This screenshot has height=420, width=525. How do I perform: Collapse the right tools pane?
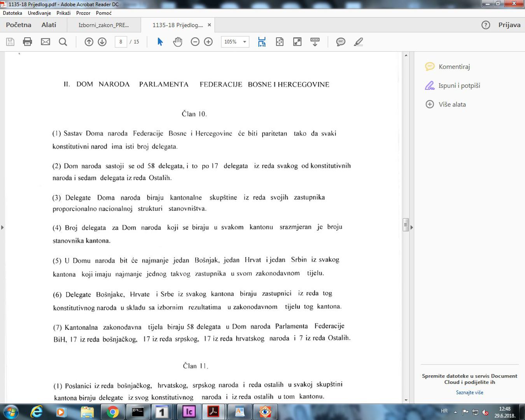(x=412, y=227)
